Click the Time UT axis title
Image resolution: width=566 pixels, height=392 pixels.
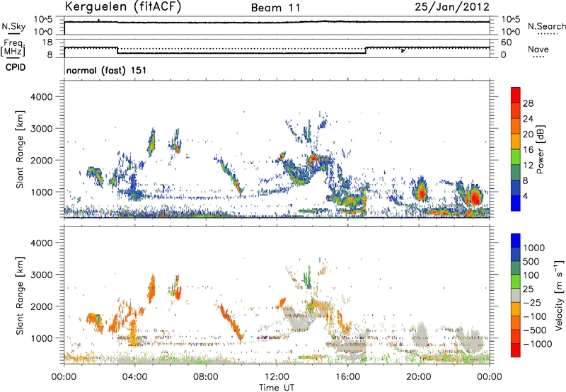[277, 388]
